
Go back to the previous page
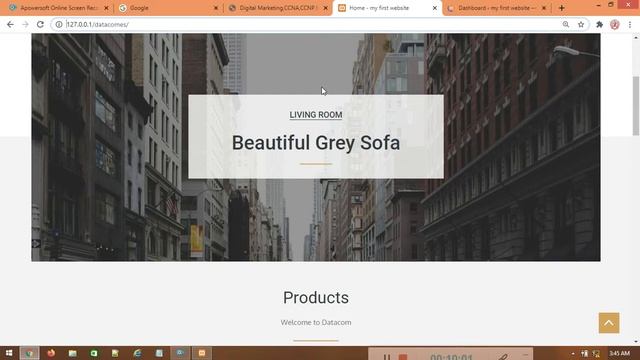(x=10, y=24)
